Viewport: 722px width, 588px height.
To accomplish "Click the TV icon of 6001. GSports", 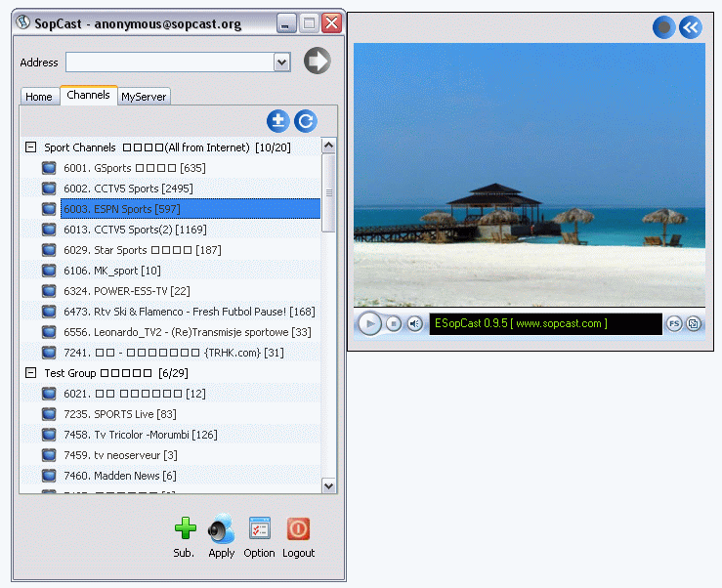I will coord(49,168).
